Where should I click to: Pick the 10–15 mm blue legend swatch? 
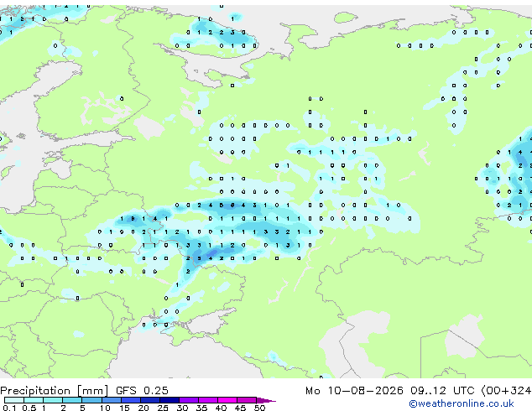tap(112, 400)
